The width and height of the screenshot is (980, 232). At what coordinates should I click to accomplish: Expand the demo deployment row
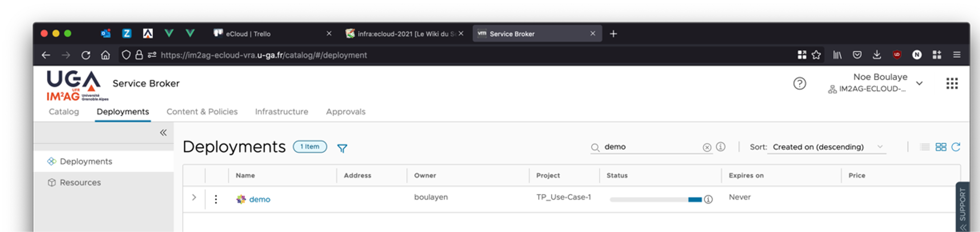point(194,197)
